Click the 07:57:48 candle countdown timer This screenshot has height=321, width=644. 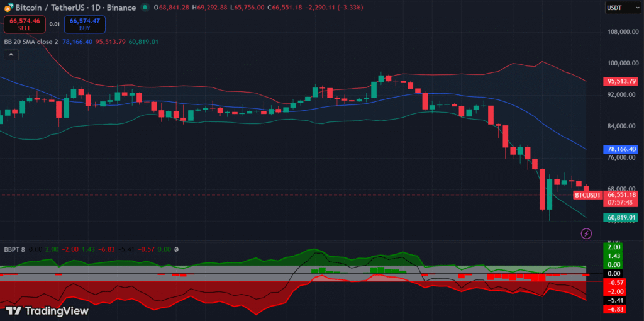pos(621,203)
